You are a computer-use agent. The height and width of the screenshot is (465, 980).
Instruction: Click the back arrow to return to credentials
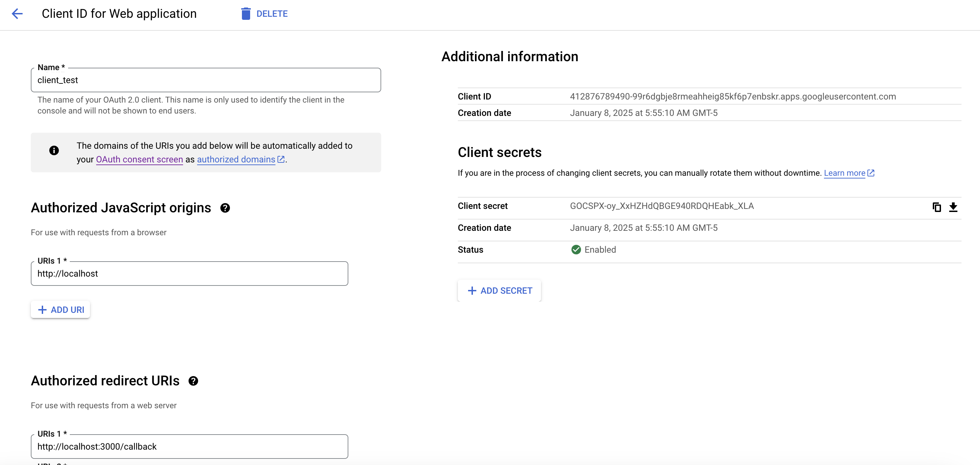[x=17, y=14]
